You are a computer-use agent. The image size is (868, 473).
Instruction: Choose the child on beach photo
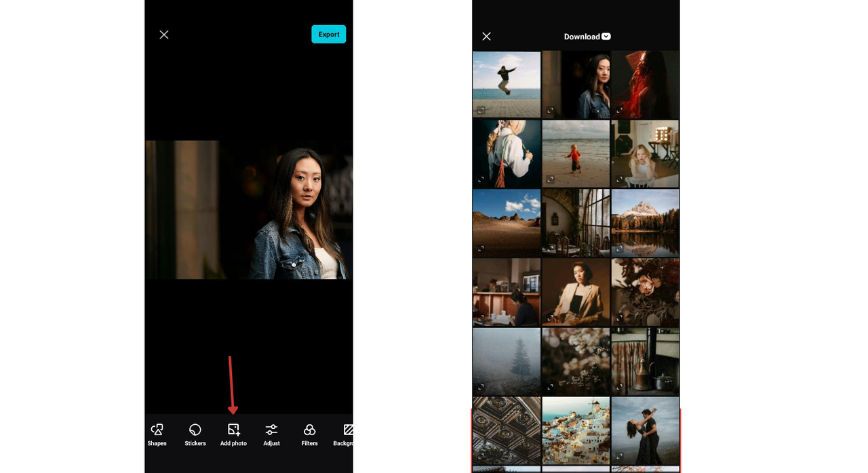[576, 154]
